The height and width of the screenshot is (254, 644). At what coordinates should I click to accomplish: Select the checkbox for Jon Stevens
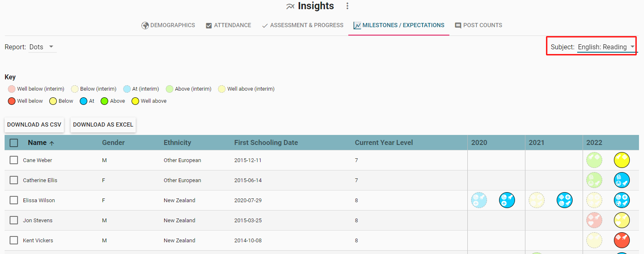[x=14, y=220]
